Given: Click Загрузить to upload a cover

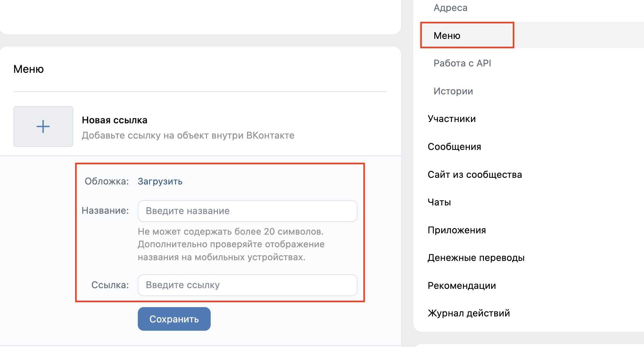Looking at the screenshot, I should [x=160, y=181].
